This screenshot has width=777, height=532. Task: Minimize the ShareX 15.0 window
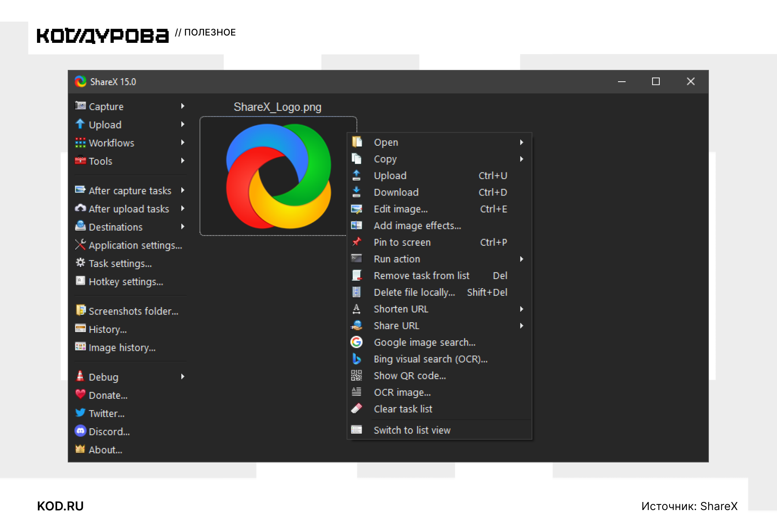click(x=622, y=81)
